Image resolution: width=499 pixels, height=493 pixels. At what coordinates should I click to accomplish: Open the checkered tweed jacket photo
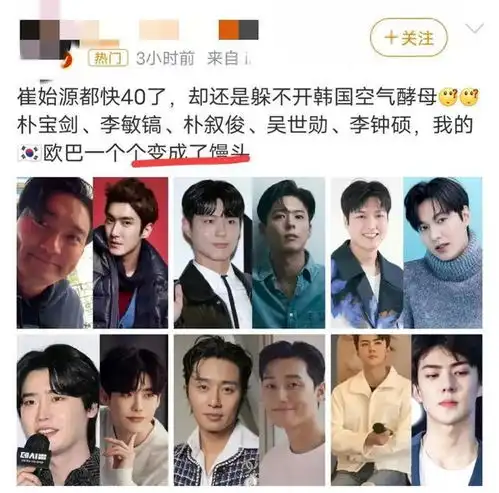(x=216, y=410)
